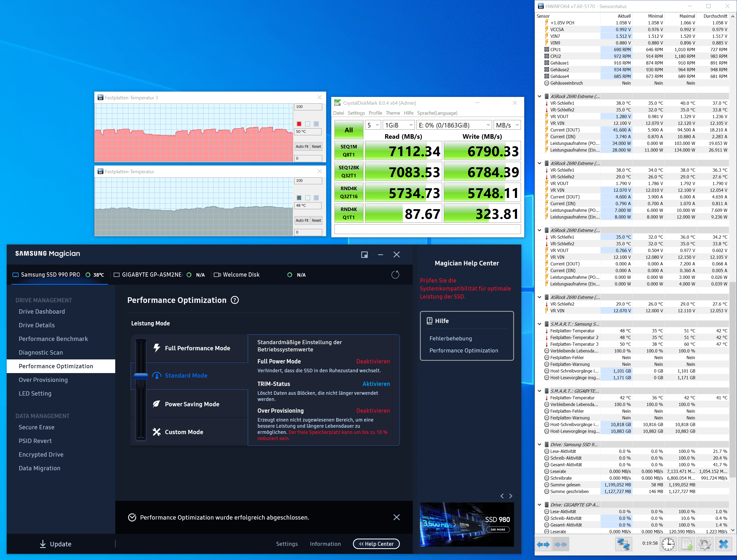Click Fehlerbehebung link in Hilfe panel
737x560 pixels.
point(451,339)
